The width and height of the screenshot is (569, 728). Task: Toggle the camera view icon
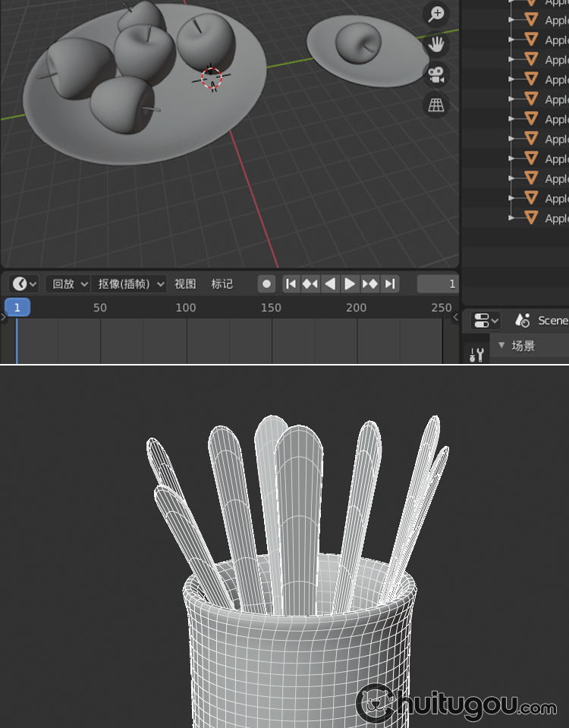click(436, 74)
